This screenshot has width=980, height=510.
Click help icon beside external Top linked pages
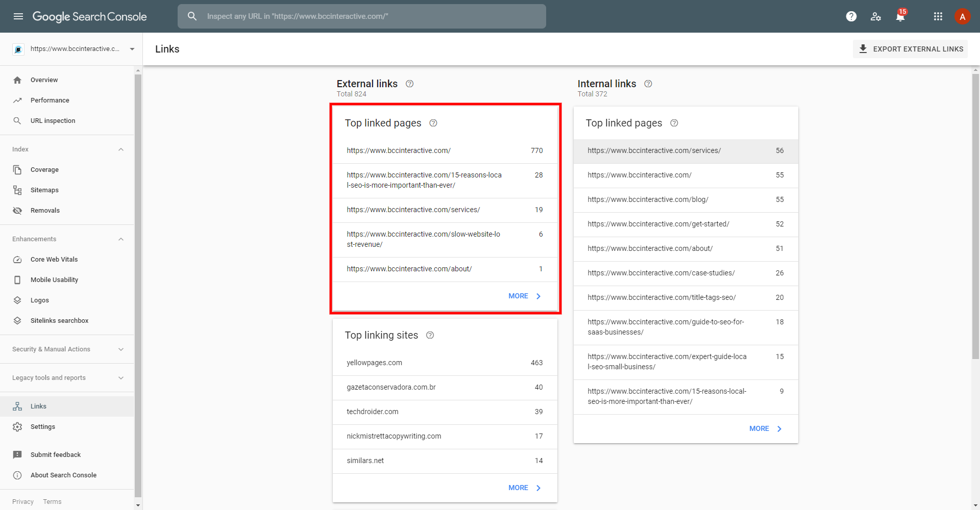point(433,123)
